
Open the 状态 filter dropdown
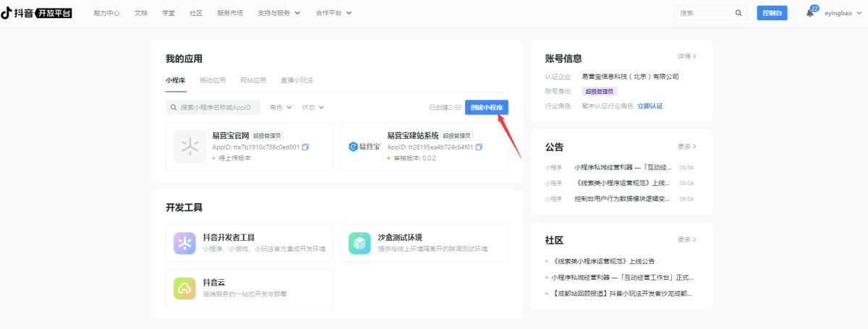[313, 107]
